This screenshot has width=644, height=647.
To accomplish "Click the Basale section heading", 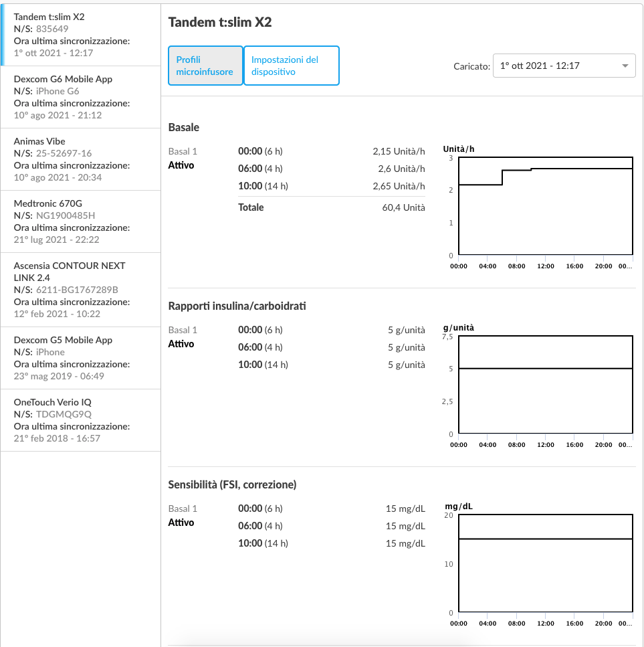I will point(183,127).
